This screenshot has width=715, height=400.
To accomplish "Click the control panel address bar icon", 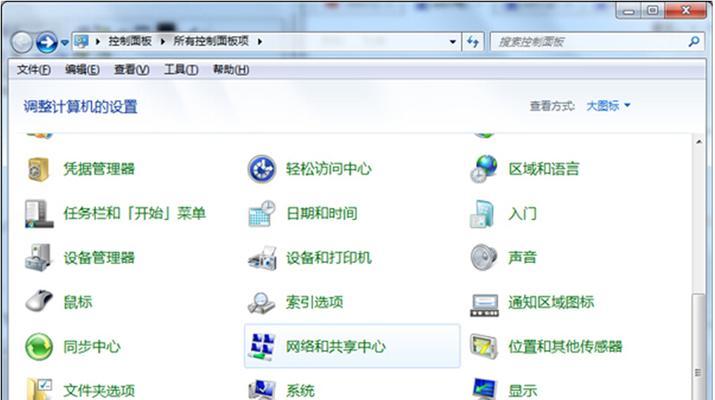I will tap(82, 42).
